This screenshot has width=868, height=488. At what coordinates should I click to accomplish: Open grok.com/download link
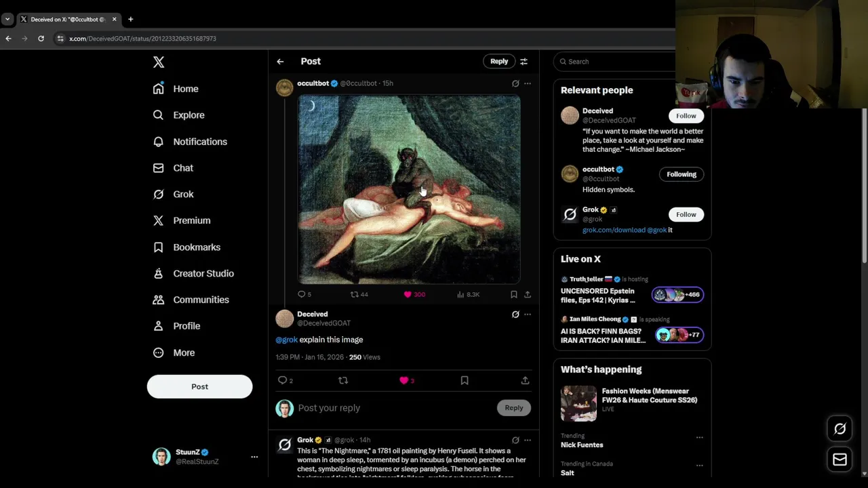[x=614, y=230]
